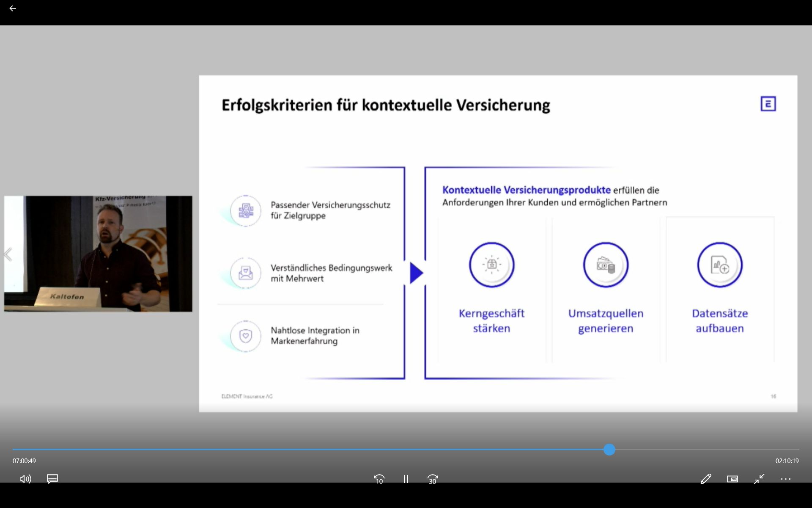The image size is (812, 508).
Task: Click the Kerngeschäft stärken circle icon
Action: pos(491,265)
